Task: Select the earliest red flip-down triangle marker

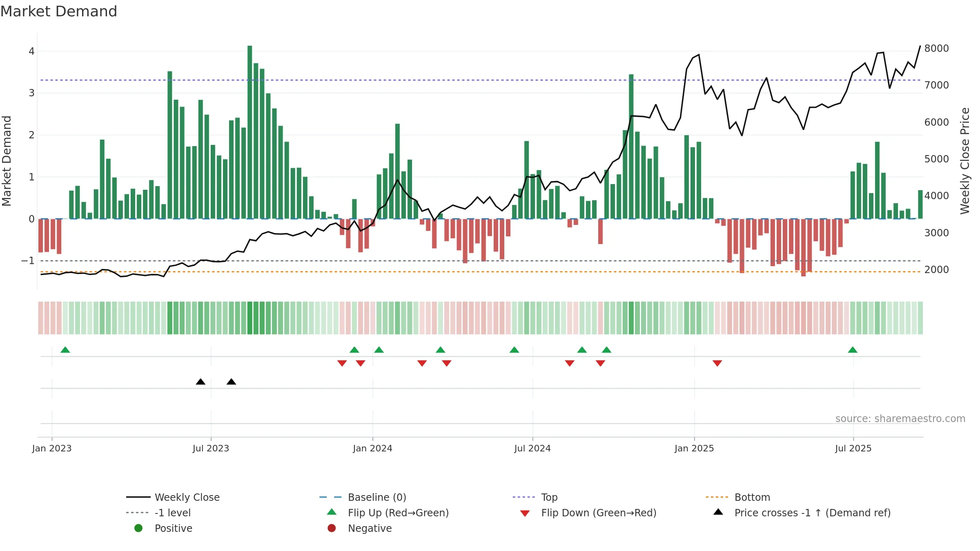Action: pos(342,363)
